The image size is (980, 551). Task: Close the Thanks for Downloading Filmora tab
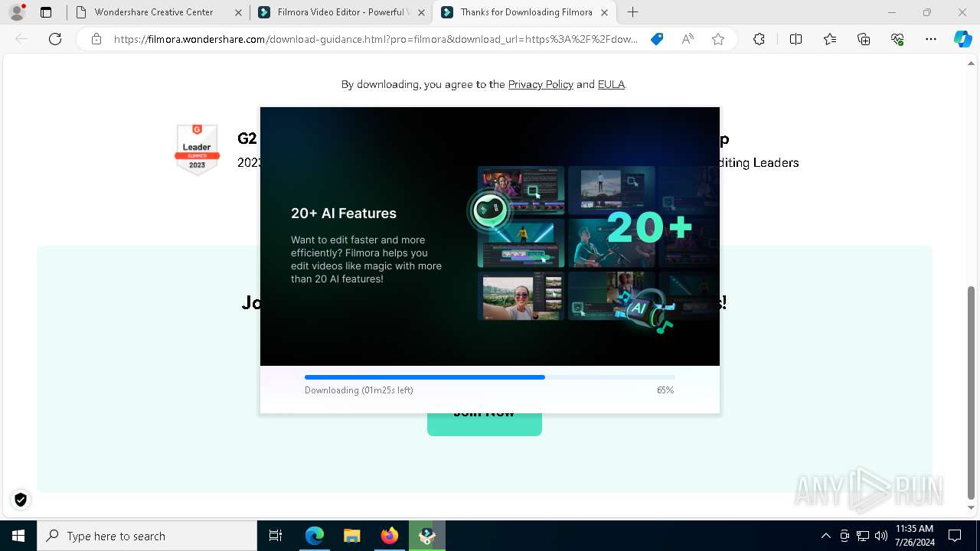(605, 12)
